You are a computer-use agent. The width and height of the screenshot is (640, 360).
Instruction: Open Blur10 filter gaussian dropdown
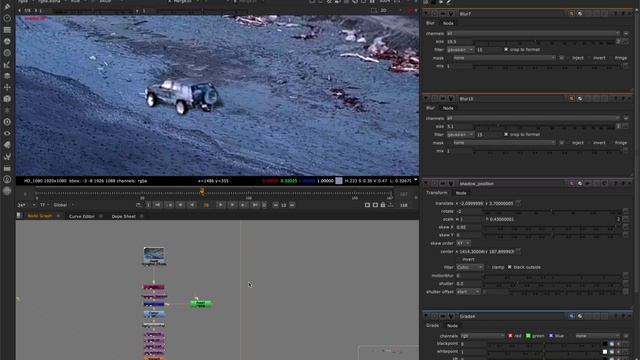[x=460, y=134]
